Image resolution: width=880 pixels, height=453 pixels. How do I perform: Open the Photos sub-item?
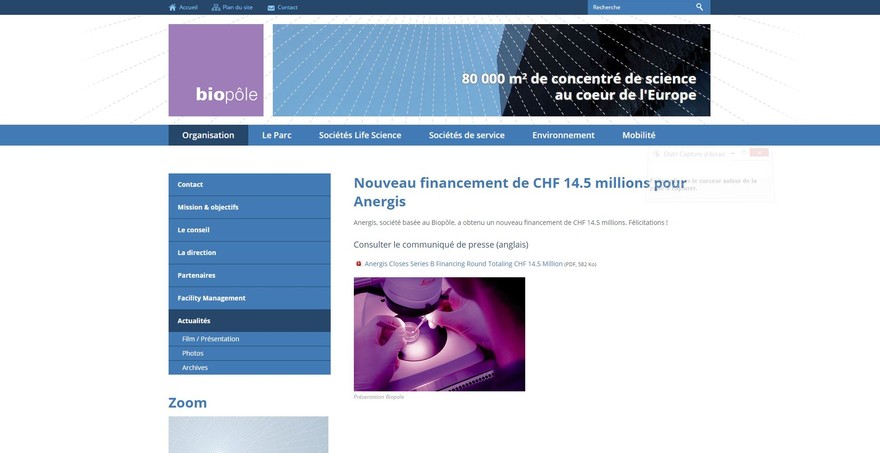[x=250, y=354]
